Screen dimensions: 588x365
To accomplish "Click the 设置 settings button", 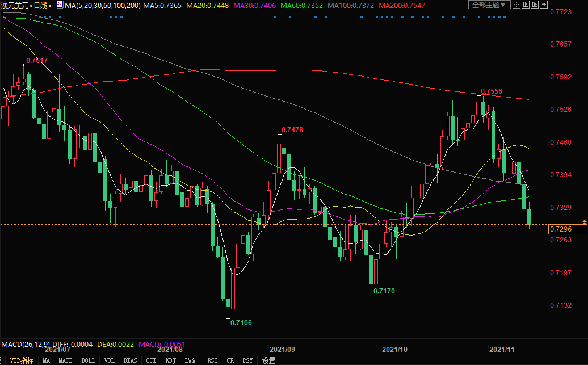I will (x=268, y=360).
